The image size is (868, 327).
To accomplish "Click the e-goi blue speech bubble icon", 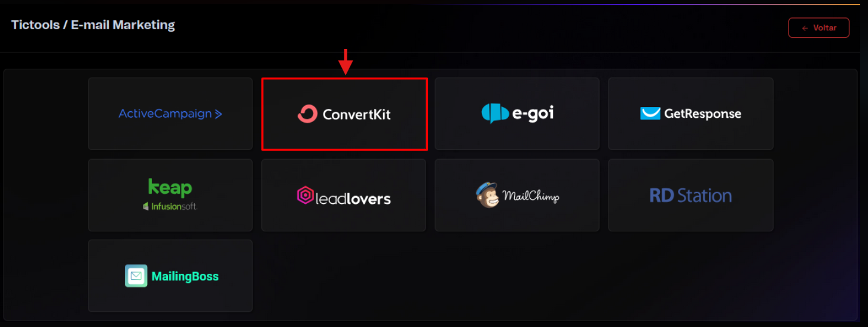I will click(x=495, y=114).
